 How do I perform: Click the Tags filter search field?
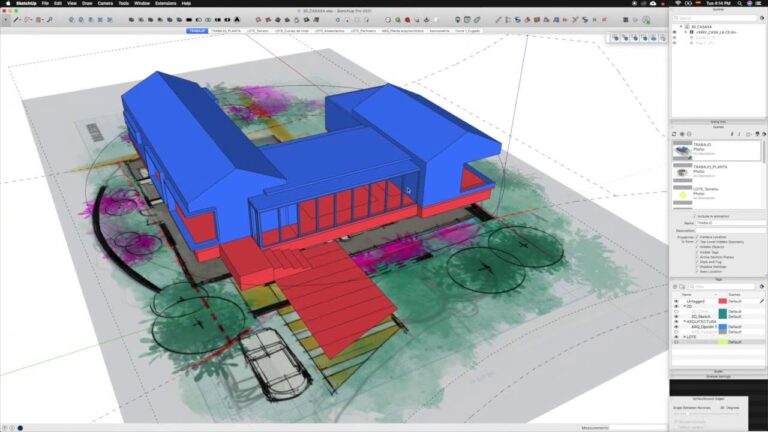point(721,287)
